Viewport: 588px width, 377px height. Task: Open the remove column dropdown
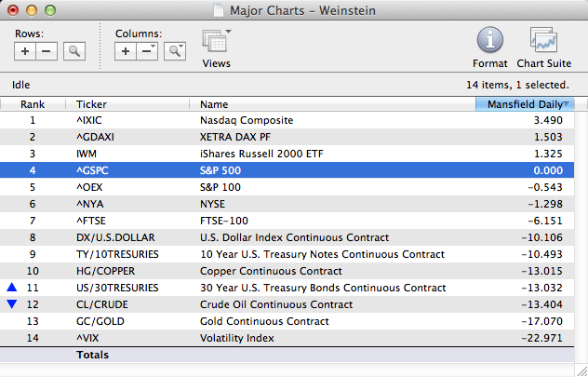(x=148, y=51)
